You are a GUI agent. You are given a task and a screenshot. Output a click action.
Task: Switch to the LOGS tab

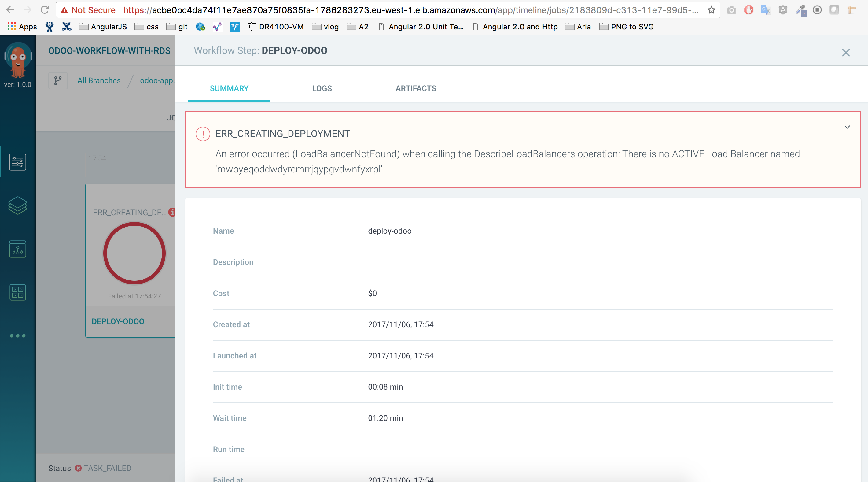pyautogui.click(x=322, y=88)
